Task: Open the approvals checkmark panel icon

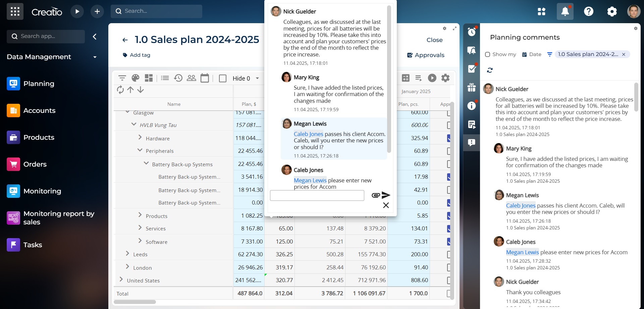Action: 472,69
